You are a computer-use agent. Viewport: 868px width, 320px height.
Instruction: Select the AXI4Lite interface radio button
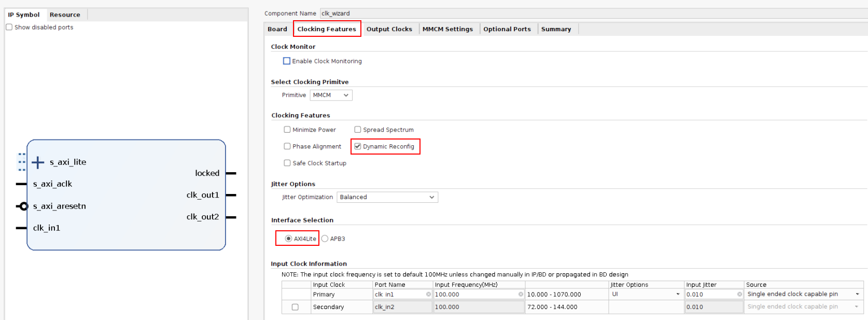(288, 239)
